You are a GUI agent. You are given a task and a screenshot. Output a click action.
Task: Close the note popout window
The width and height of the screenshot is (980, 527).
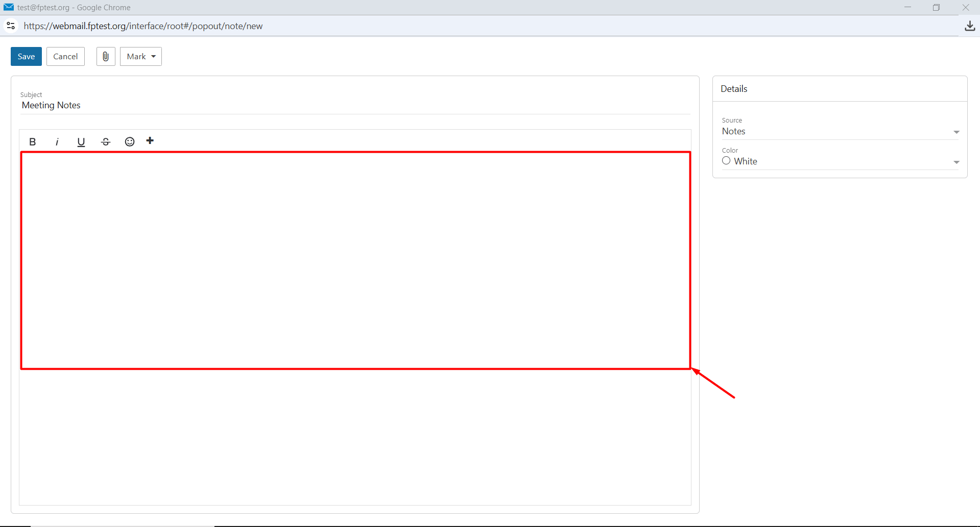coord(965,7)
